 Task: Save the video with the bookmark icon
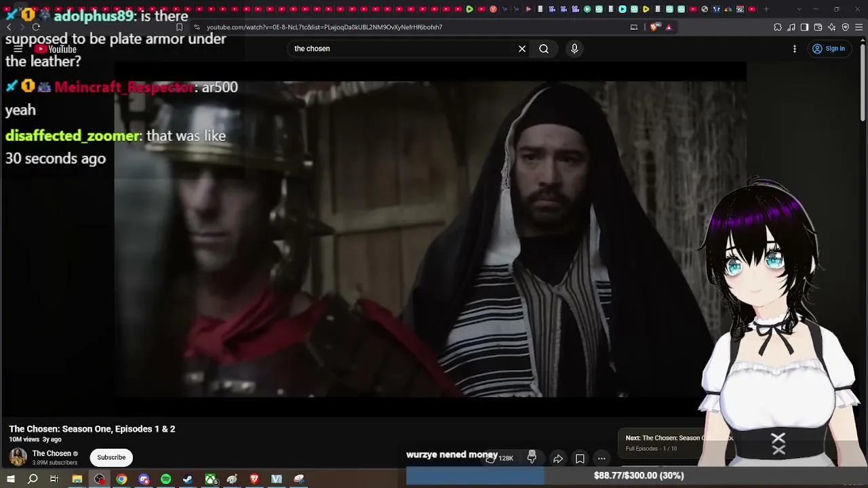[580, 459]
